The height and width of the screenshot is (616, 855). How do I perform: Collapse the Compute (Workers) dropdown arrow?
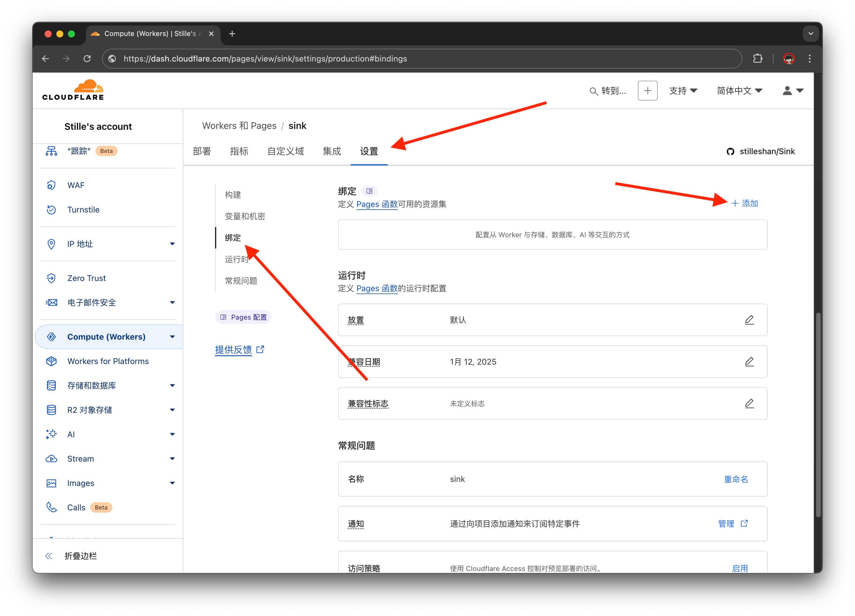point(172,337)
